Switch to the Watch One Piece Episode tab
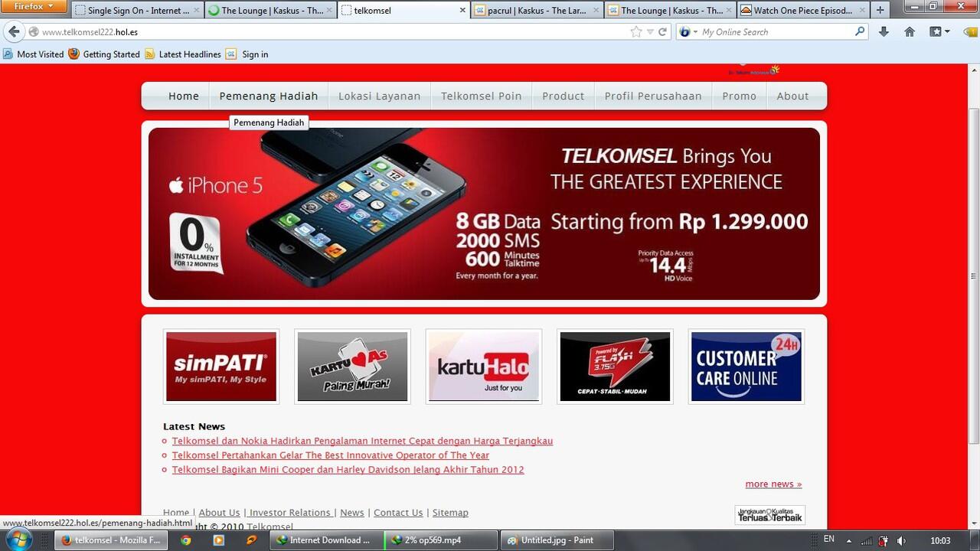980x551 pixels. (x=802, y=11)
